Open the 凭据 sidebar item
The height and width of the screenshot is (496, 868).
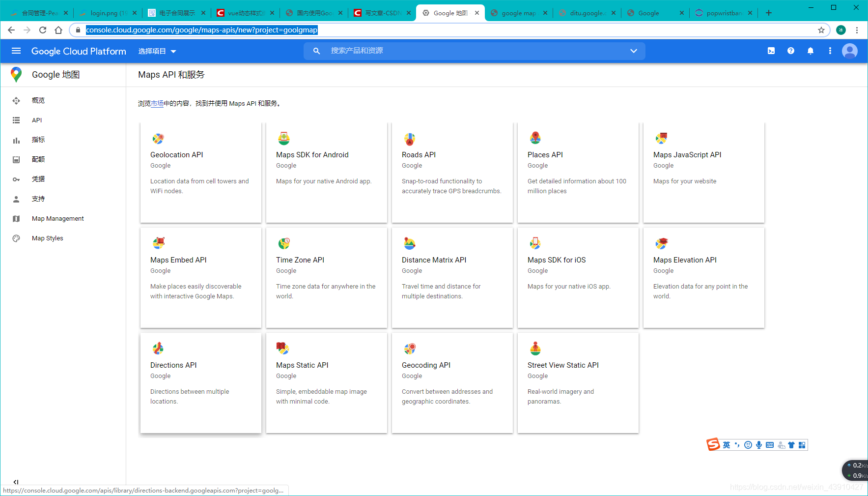tap(38, 179)
